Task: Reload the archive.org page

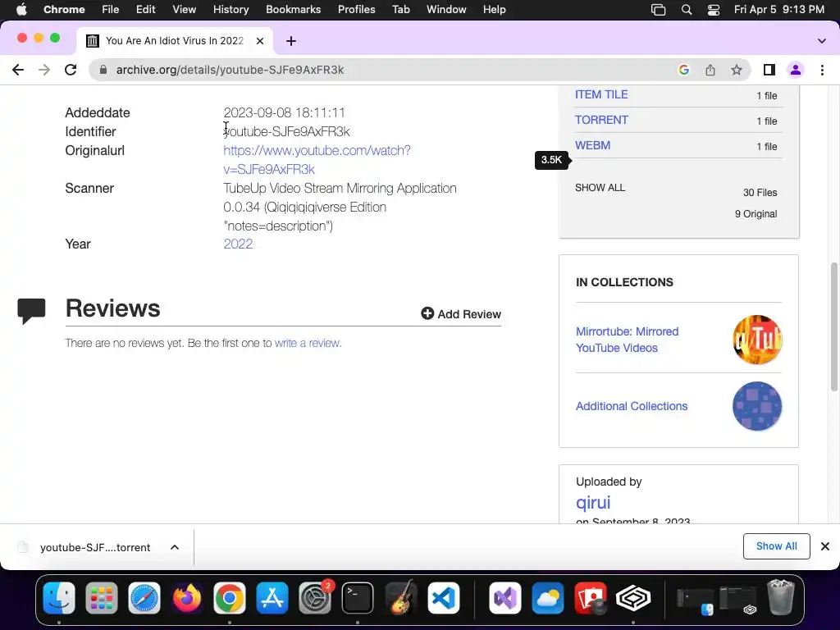Action: (71, 70)
